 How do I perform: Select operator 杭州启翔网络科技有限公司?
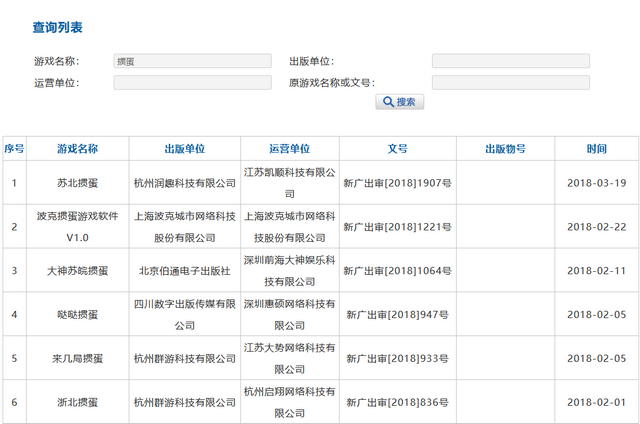click(x=290, y=402)
